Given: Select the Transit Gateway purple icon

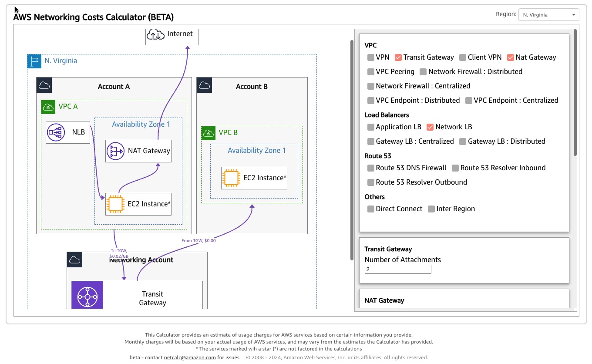Looking at the screenshot, I should (87, 295).
